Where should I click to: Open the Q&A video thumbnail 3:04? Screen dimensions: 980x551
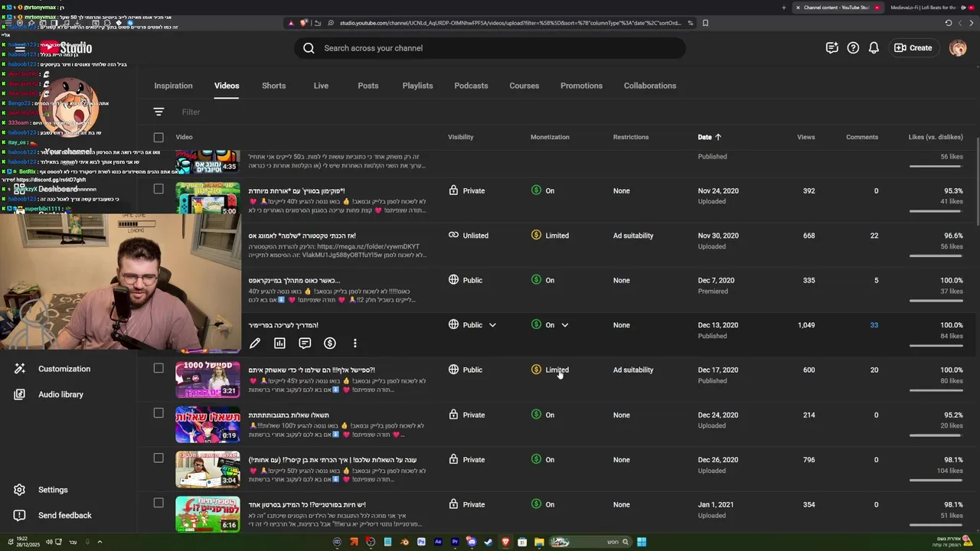tap(207, 470)
